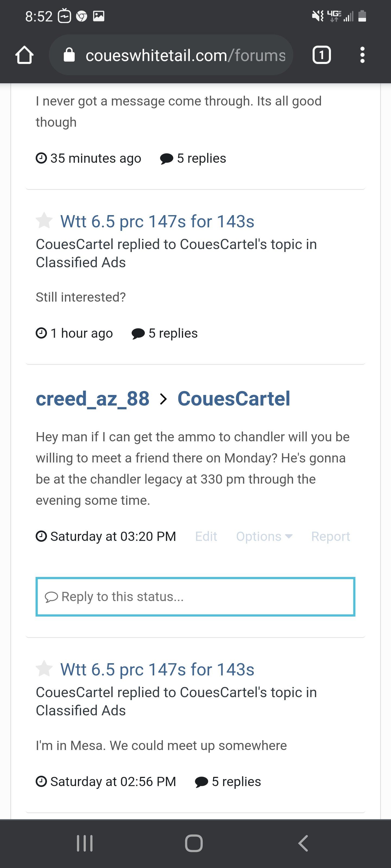Tap the Android recent apps button
391x868 pixels.
point(85,843)
